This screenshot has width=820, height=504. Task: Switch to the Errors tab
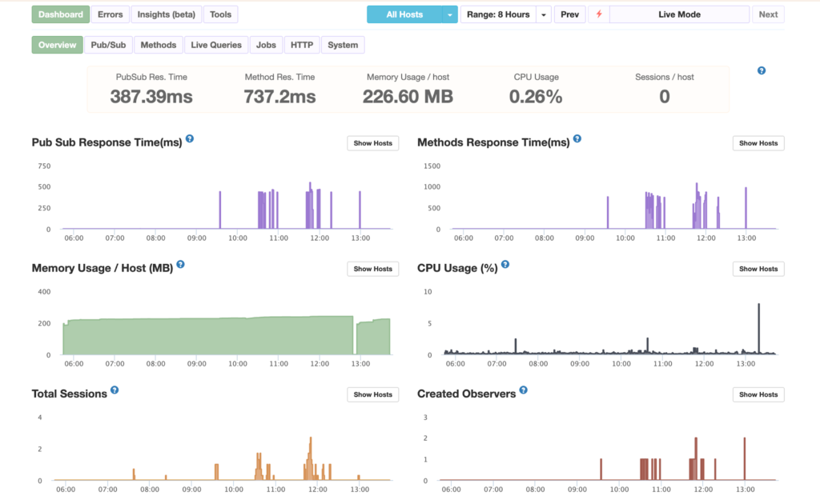(111, 14)
